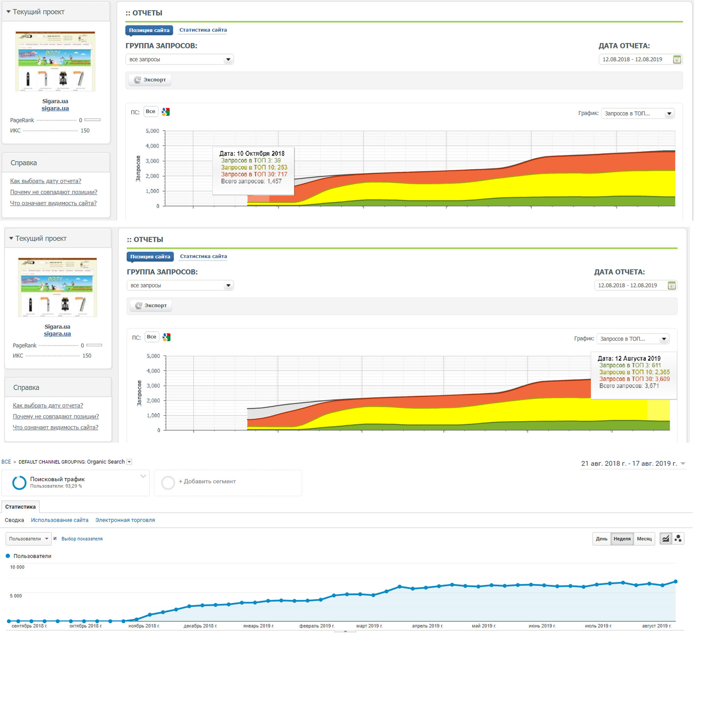Set the traffic chart granularity to День
This screenshot has height=728, width=721.
(601, 539)
